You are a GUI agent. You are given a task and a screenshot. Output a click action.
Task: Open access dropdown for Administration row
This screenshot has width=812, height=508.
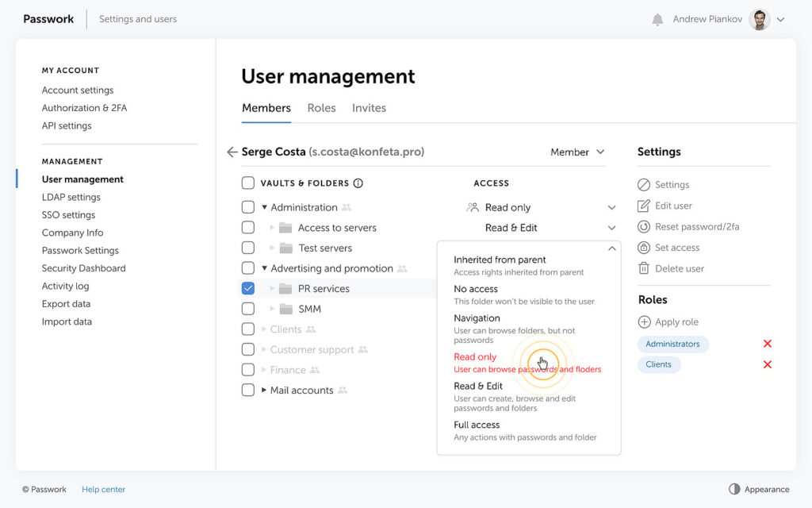[x=611, y=207]
